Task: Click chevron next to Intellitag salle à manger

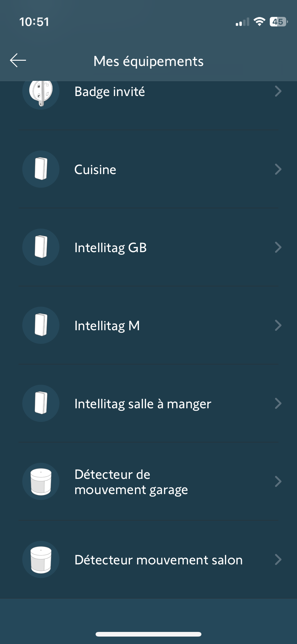Action: (278, 403)
